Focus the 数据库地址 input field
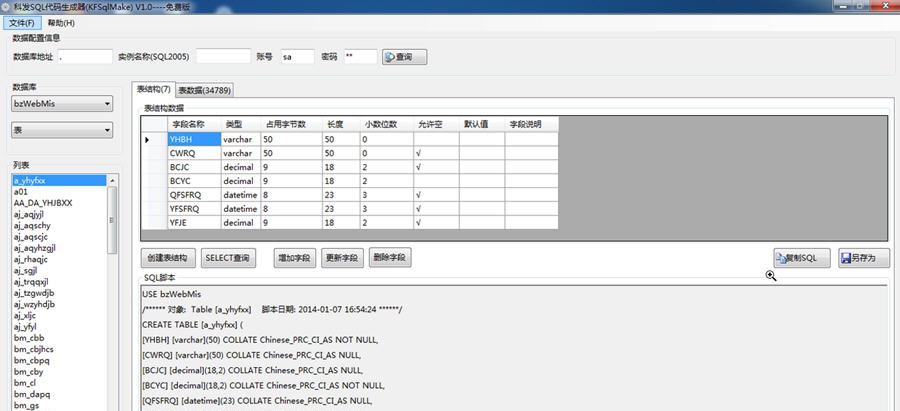 85,57
